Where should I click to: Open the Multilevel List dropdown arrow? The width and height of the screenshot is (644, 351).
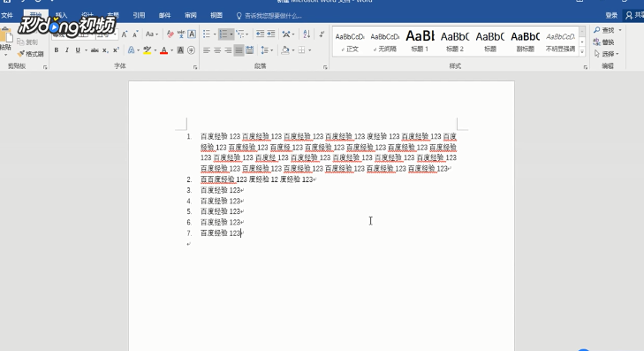pyautogui.click(x=247, y=34)
